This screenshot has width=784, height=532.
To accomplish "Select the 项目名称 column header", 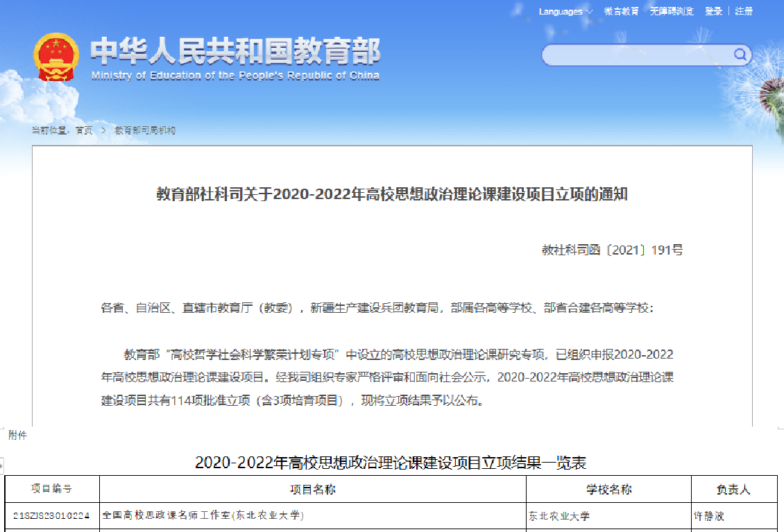I will click(x=312, y=489).
